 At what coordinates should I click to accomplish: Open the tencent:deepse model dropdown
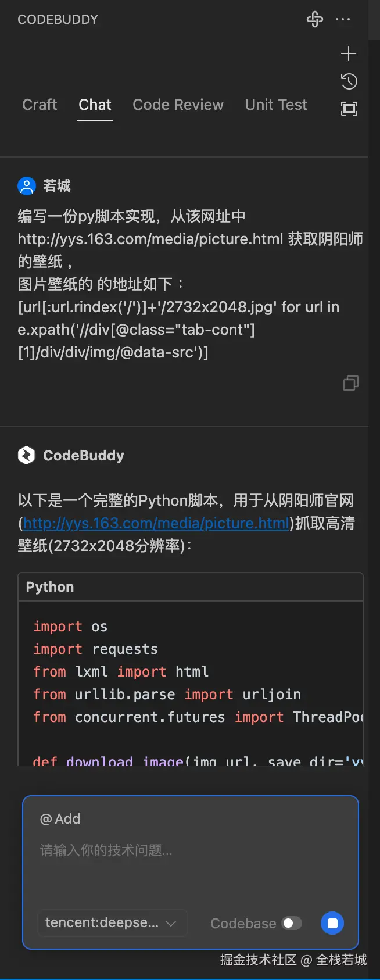[112, 923]
